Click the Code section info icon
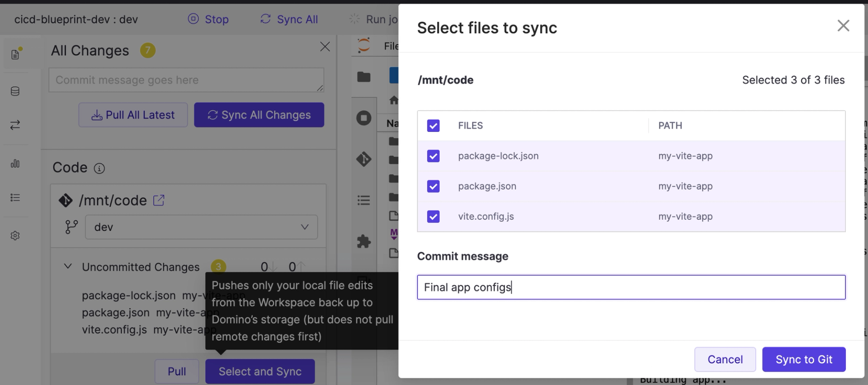This screenshot has width=868, height=385. point(99,169)
